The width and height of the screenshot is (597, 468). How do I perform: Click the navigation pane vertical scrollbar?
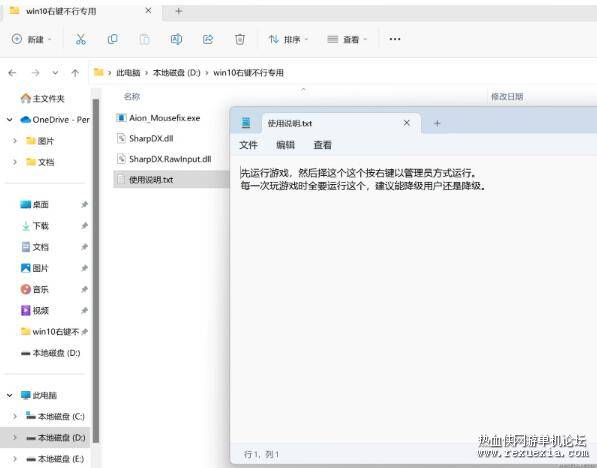coord(96,270)
